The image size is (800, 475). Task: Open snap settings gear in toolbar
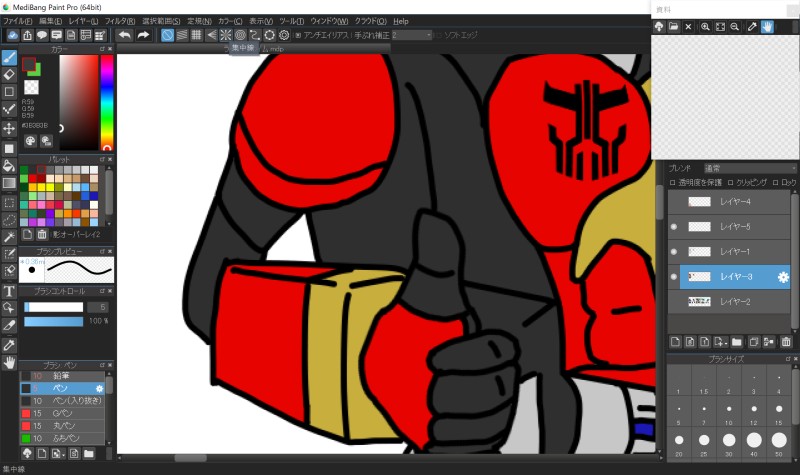coord(284,35)
